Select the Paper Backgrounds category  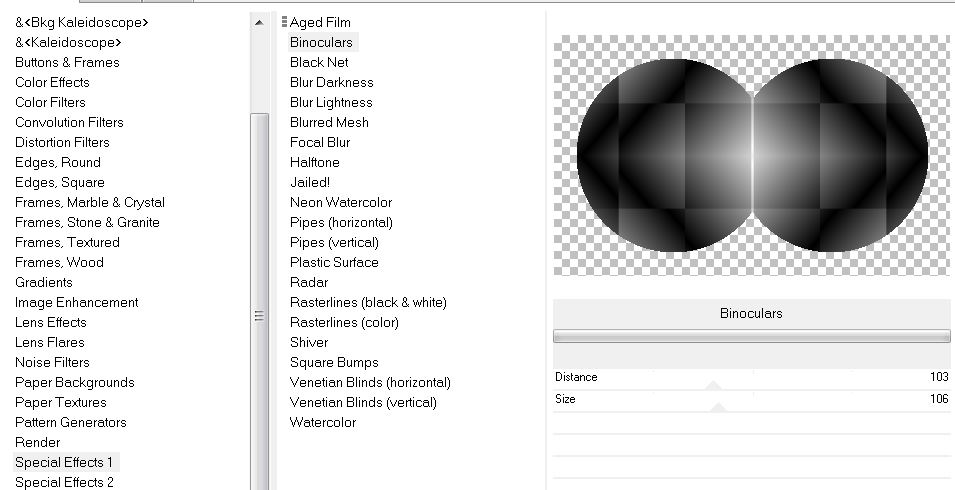[74, 383]
